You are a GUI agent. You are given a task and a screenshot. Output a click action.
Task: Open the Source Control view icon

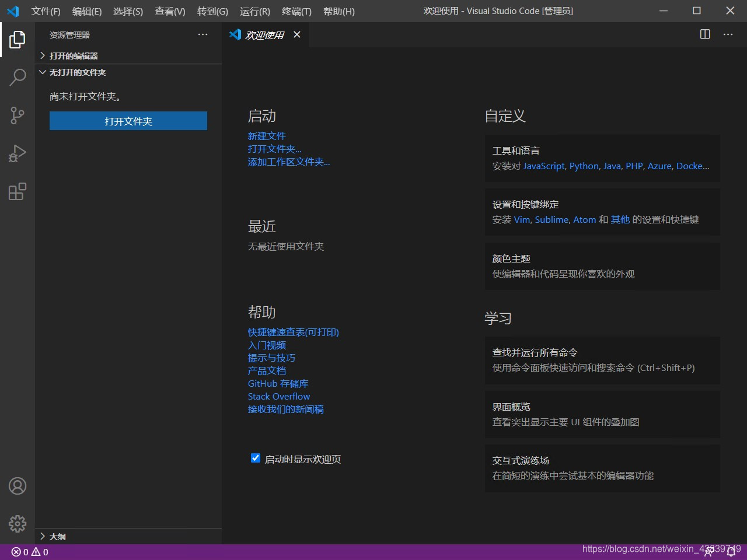[x=18, y=116]
